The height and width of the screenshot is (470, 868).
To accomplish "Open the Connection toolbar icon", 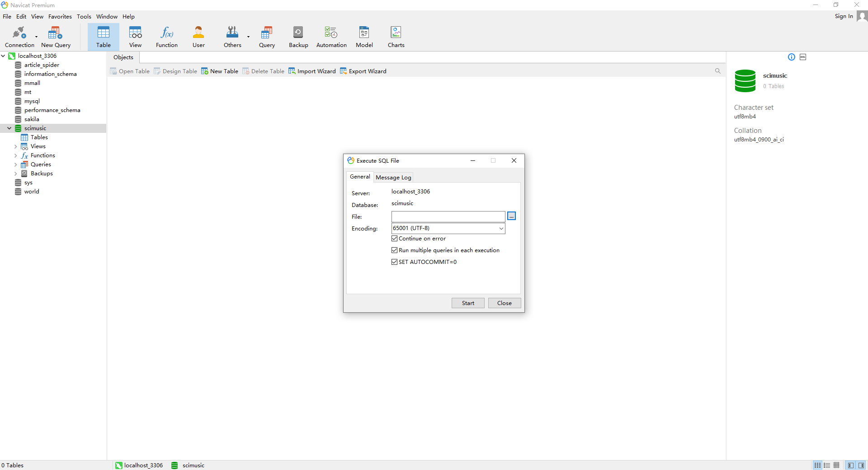I will tap(19, 37).
